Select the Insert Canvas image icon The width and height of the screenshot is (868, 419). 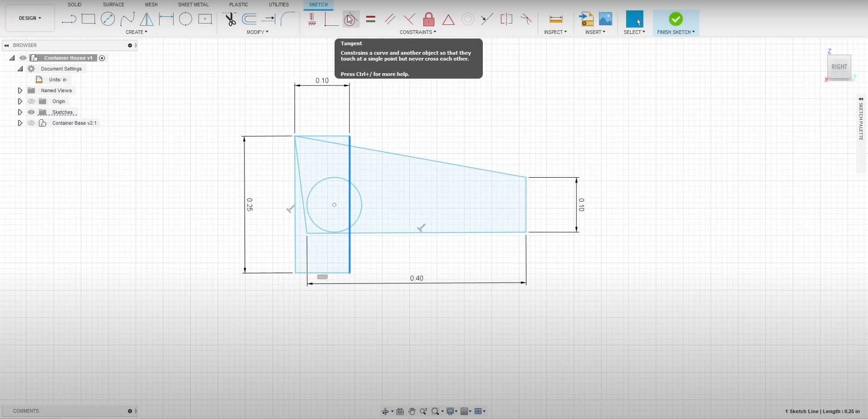(606, 19)
